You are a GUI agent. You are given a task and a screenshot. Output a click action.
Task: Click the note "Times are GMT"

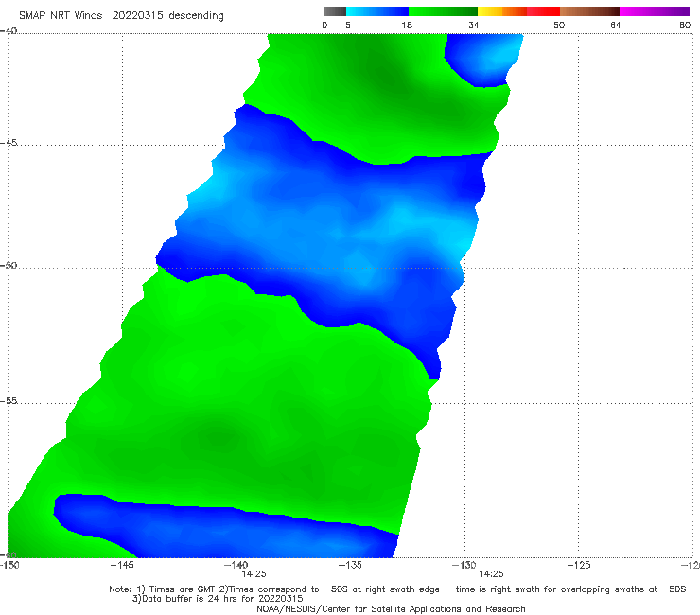[183, 589]
